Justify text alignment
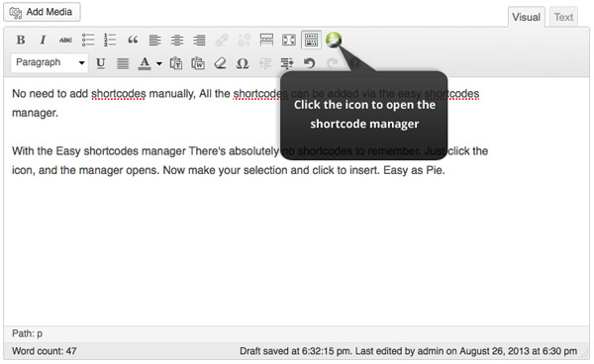The height and width of the screenshot is (364, 594). click(123, 63)
